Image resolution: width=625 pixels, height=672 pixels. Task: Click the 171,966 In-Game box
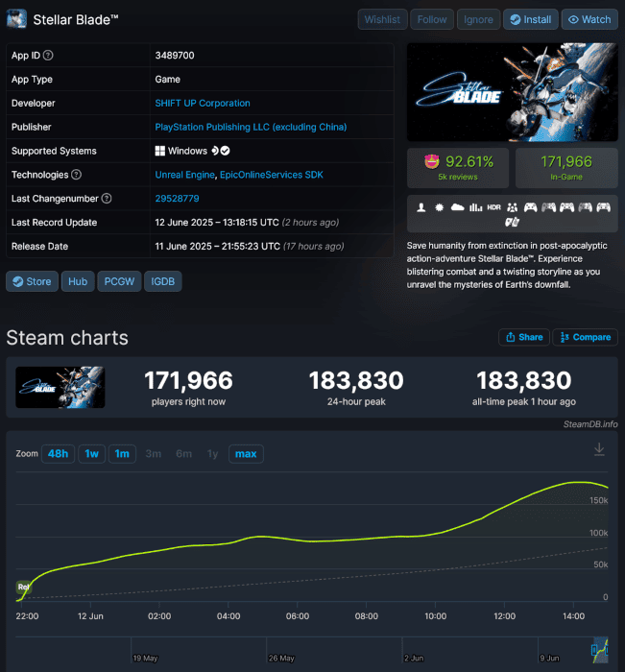566,168
